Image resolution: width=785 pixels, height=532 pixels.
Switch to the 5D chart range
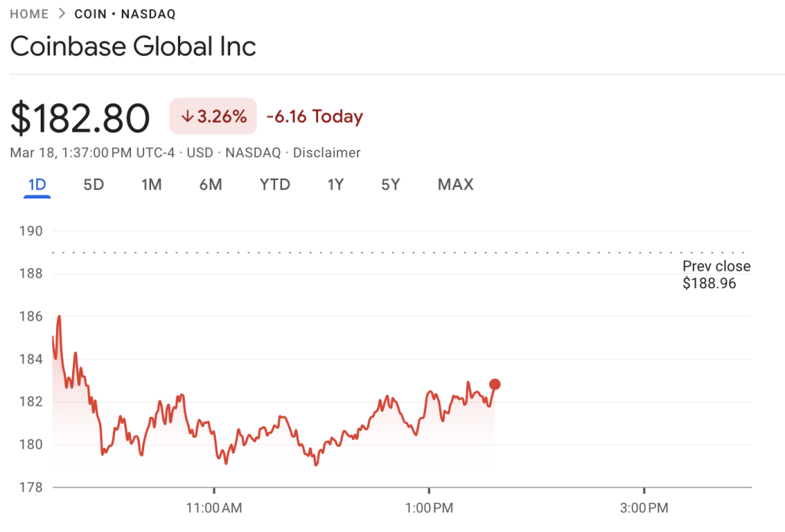(94, 185)
